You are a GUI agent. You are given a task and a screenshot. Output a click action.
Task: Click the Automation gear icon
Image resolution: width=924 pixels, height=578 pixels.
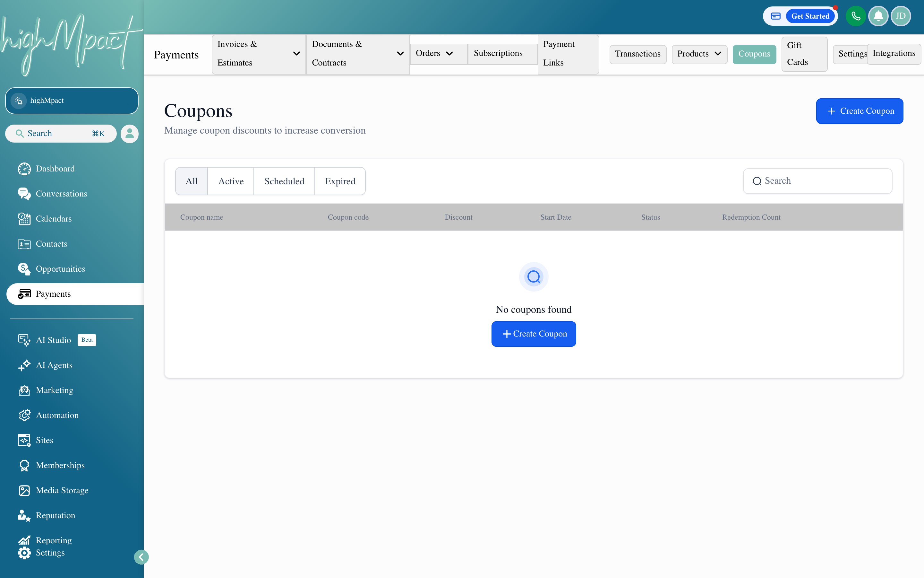(24, 415)
